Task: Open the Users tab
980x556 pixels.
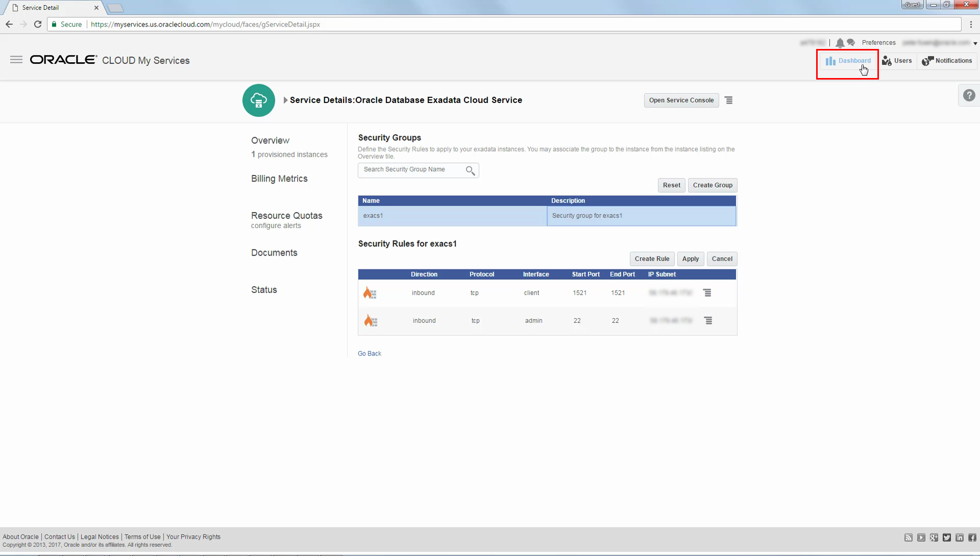Action: click(897, 61)
